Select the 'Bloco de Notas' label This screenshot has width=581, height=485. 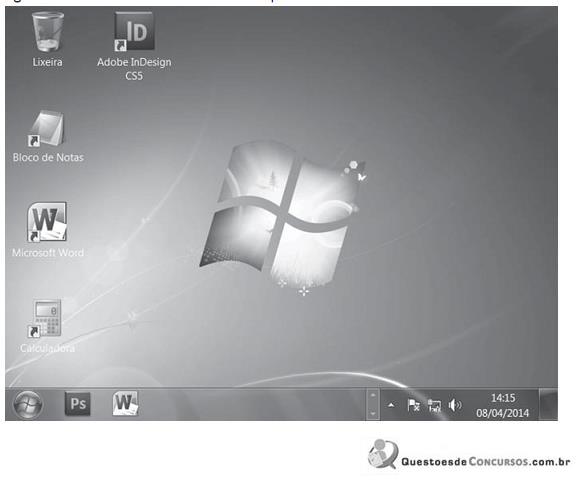pyautogui.click(x=48, y=157)
